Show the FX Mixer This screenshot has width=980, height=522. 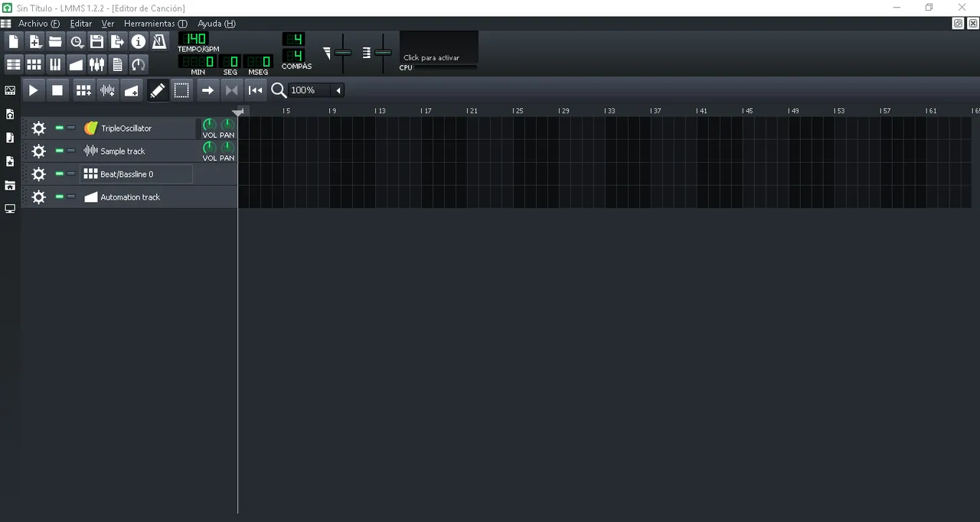click(x=96, y=64)
